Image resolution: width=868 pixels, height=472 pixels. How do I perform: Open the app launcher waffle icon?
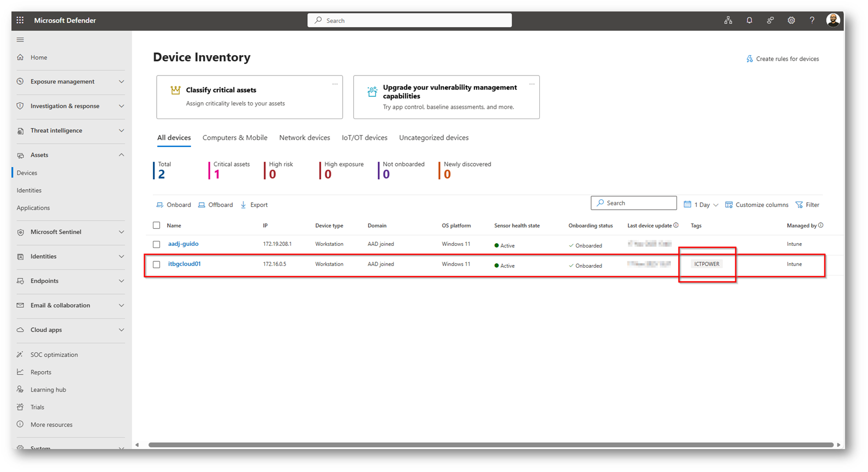click(x=20, y=20)
